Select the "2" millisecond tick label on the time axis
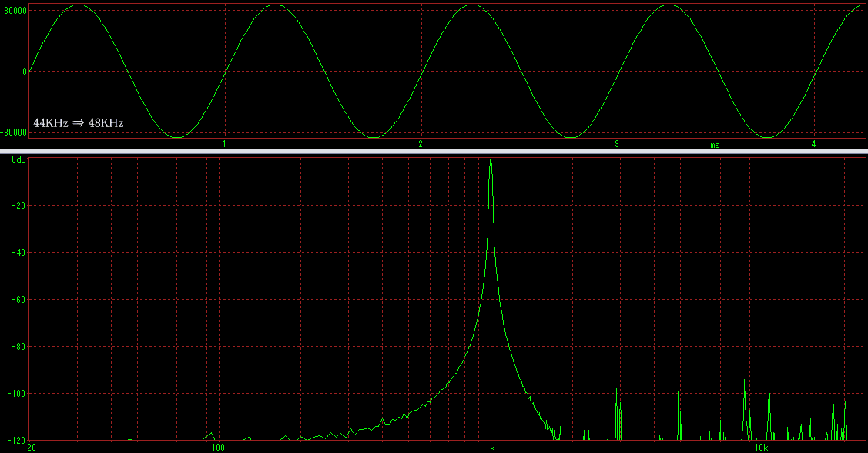Viewport: 868px width, 453px height. coord(421,144)
